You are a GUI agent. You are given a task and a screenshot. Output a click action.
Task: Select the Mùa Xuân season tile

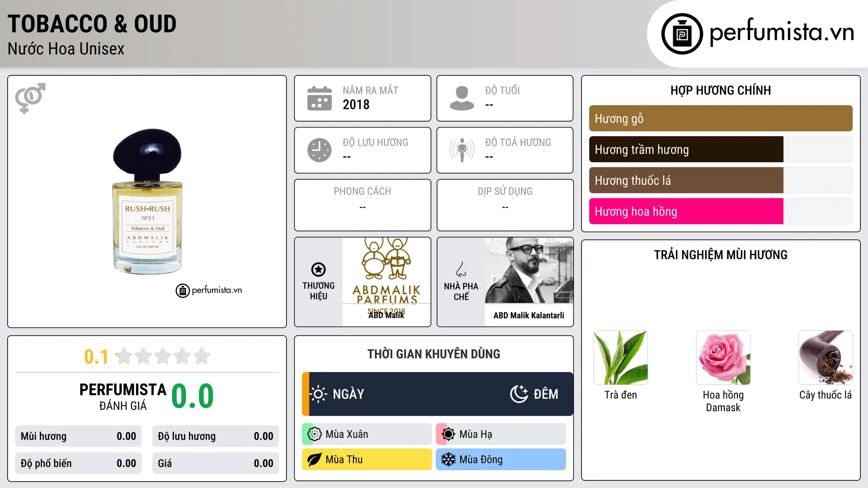click(367, 434)
